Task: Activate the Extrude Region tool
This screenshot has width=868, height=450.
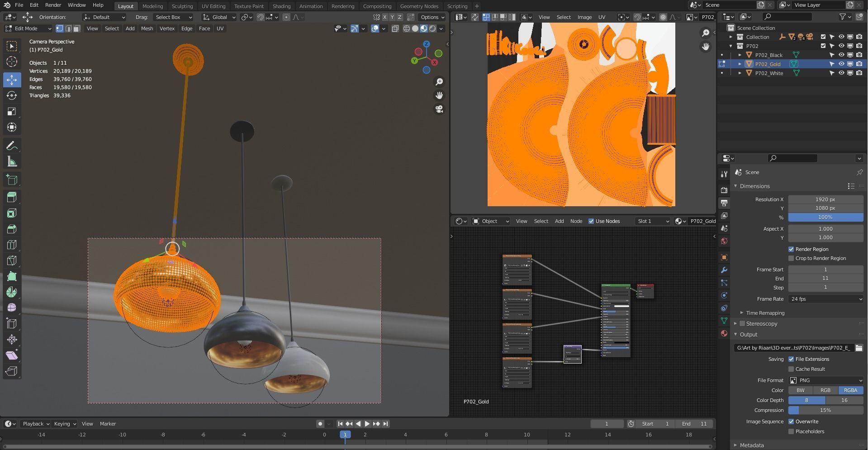Action: 12,197
